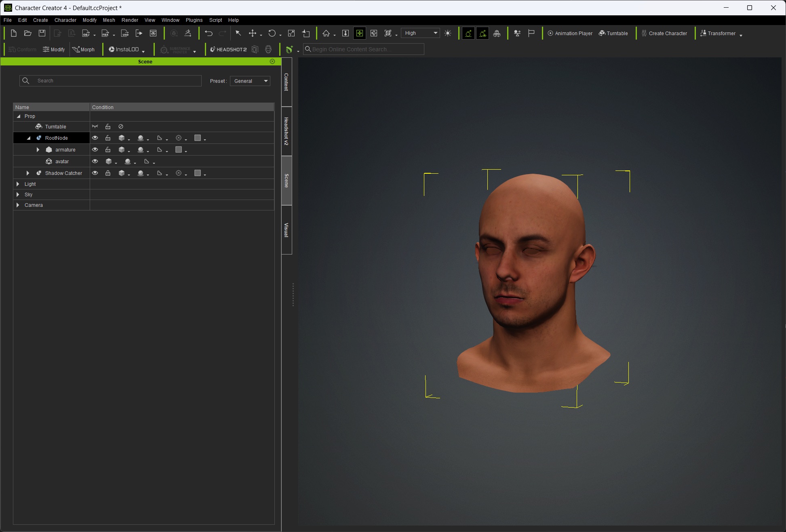
Task: Click the armature gray color swatch
Action: 179,149
